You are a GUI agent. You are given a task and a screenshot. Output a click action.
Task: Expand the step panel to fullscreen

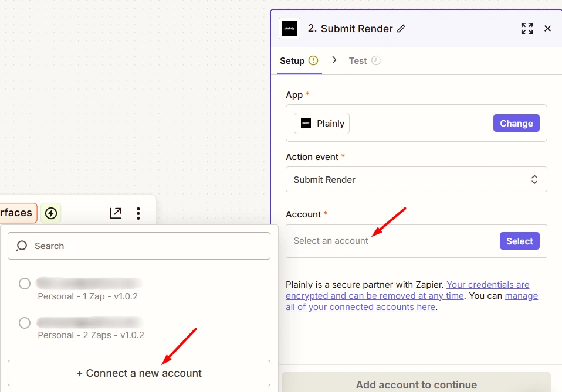coord(527,28)
